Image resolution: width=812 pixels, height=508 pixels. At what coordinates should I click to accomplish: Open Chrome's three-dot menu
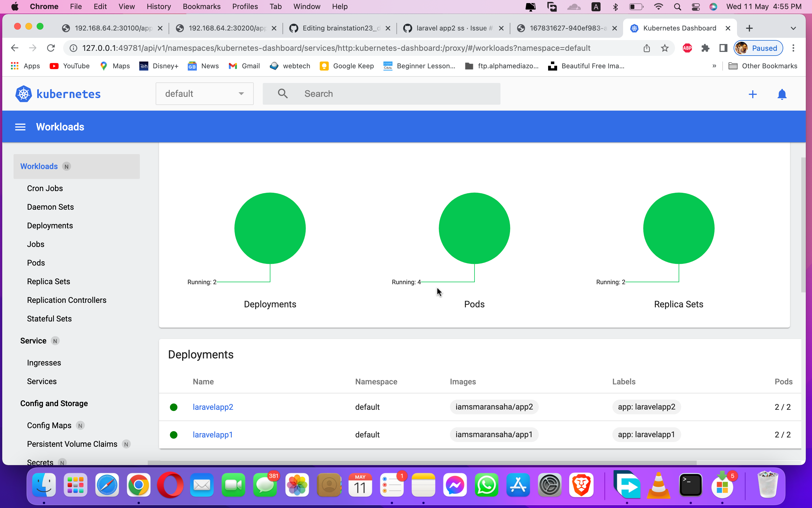coord(793,48)
